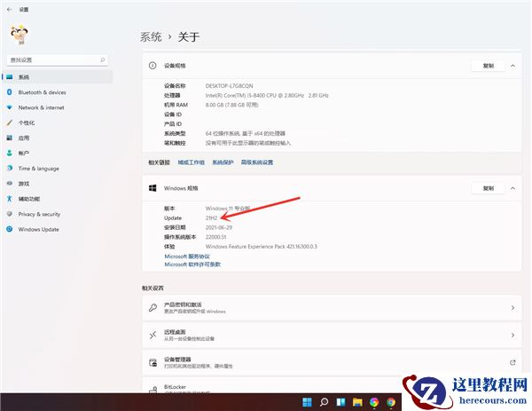Select the System (系统) sidebar item
The width and height of the screenshot is (532, 411).
click(x=58, y=77)
